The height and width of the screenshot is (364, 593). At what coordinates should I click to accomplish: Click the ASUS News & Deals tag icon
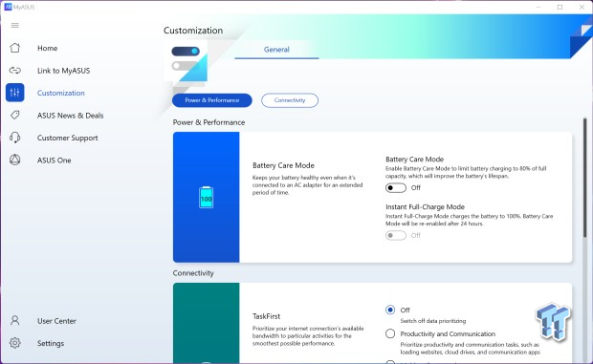tap(15, 116)
